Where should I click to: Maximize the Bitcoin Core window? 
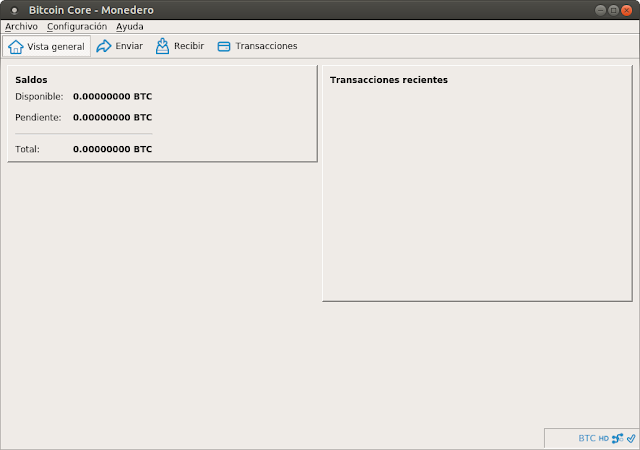(x=613, y=10)
